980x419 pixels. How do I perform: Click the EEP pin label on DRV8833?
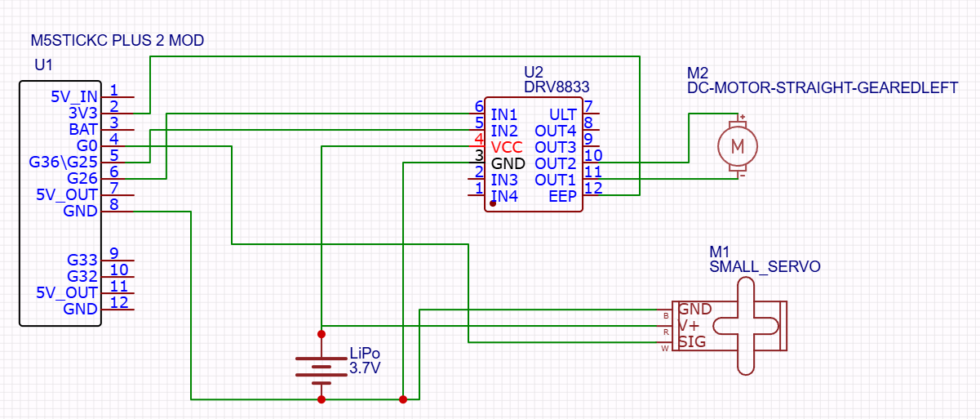point(562,196)
